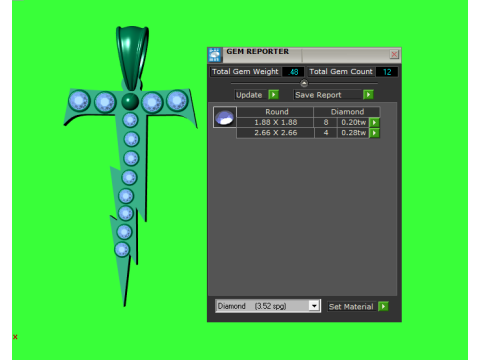Click the material dropdown arrow button
The image size is (480, 360).
tap(314, 306)
